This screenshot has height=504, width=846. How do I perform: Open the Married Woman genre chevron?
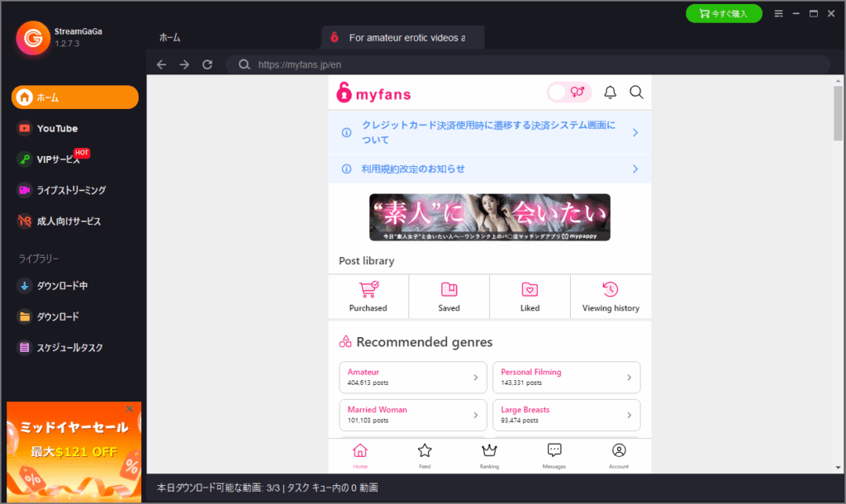(475, 415)
